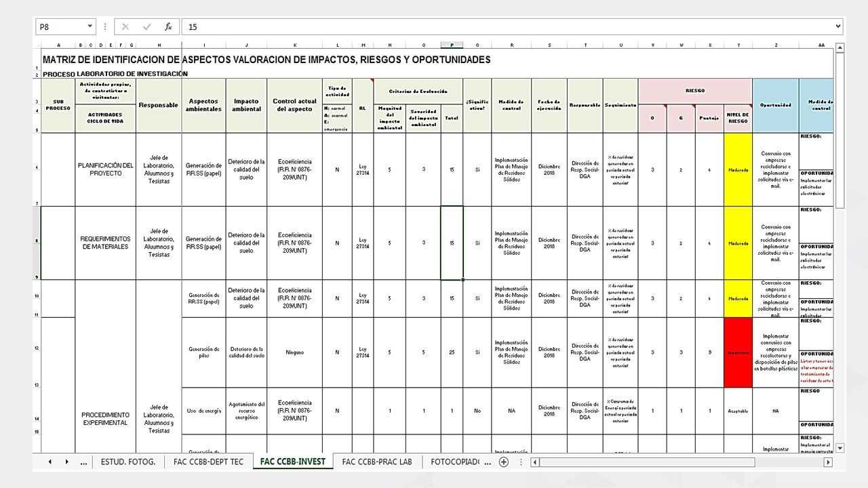Click the horizontal scrollbar track
The width and height of the screenshot is (868, 488).
click(x=789, y=462)
